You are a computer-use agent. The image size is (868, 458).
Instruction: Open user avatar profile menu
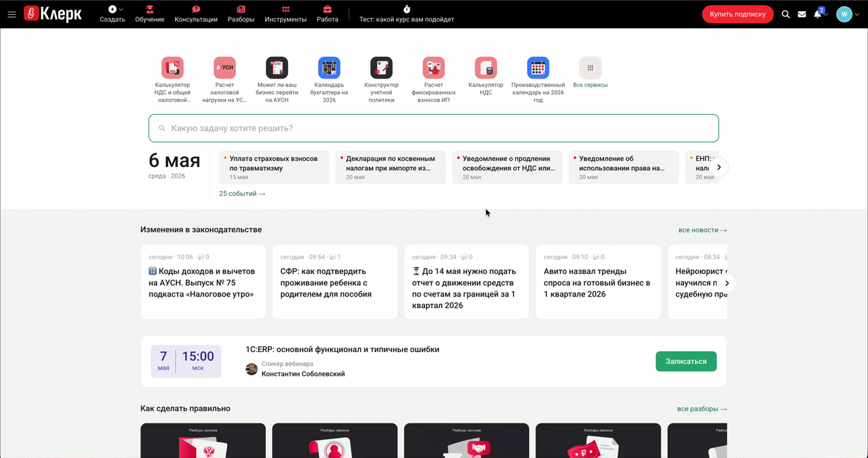pos(844,14)
